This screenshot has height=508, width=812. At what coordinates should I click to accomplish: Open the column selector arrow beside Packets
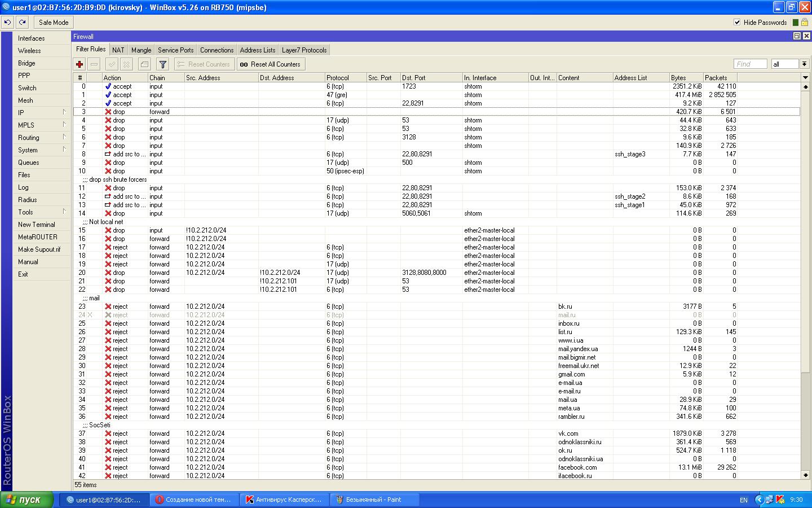805,77
